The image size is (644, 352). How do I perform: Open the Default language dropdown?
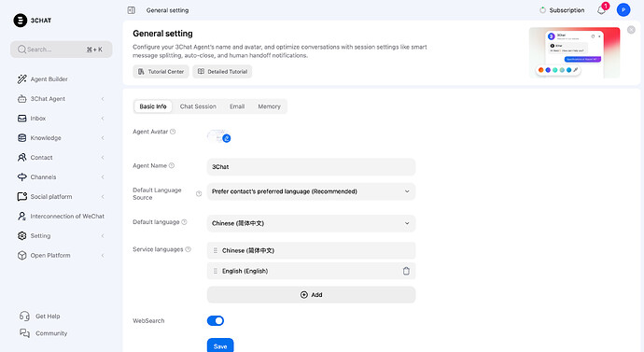[x=312, y=223]
